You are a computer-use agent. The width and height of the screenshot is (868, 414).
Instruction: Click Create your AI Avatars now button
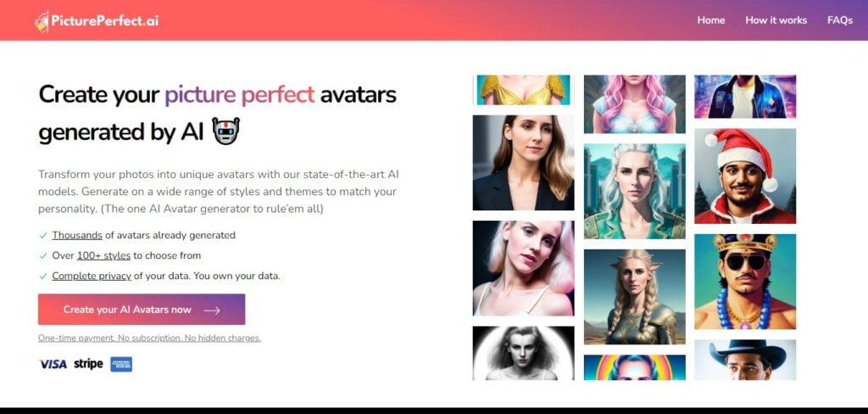(142, 310)
